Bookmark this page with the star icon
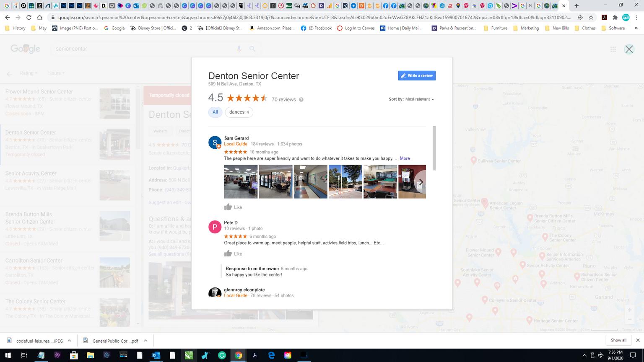The image size is (644, 362). pos(591,18)
